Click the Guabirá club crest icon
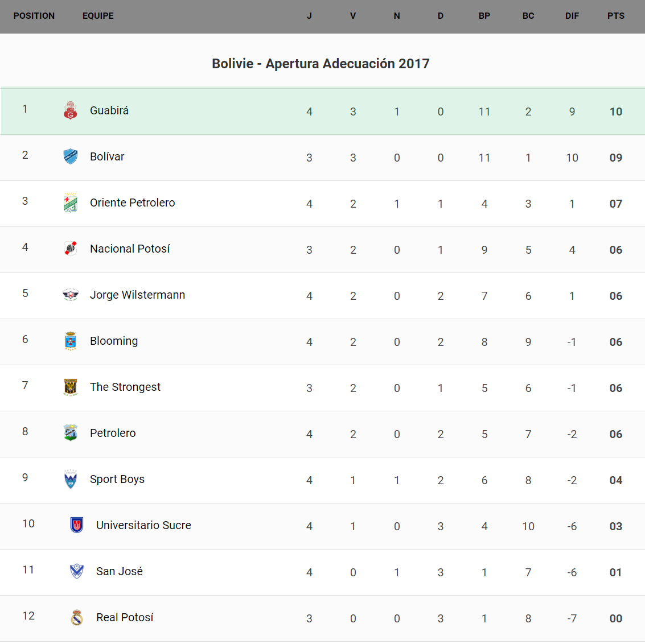Image resolution: width=645 pixels, height=644 pixels. [x=71, y=110]
